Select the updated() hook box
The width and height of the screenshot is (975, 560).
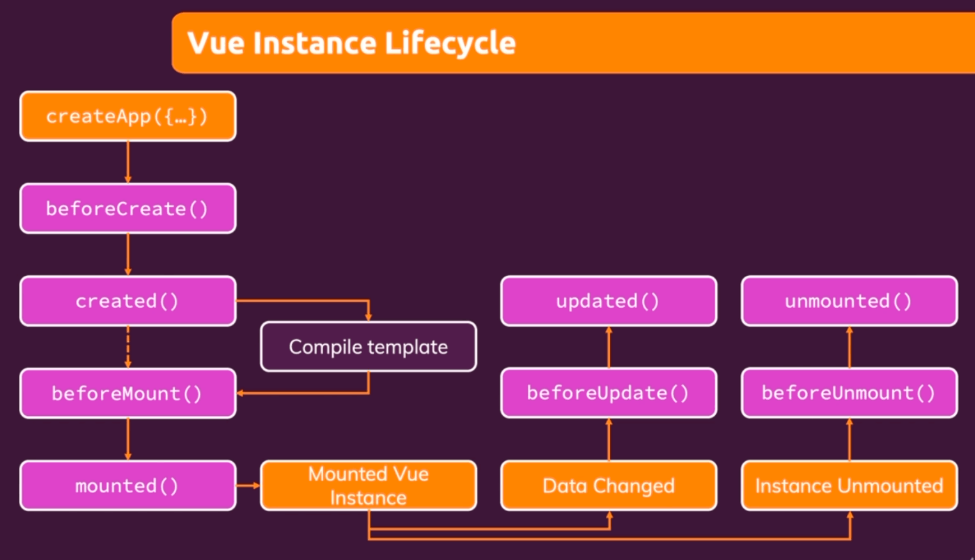[609, 301]
